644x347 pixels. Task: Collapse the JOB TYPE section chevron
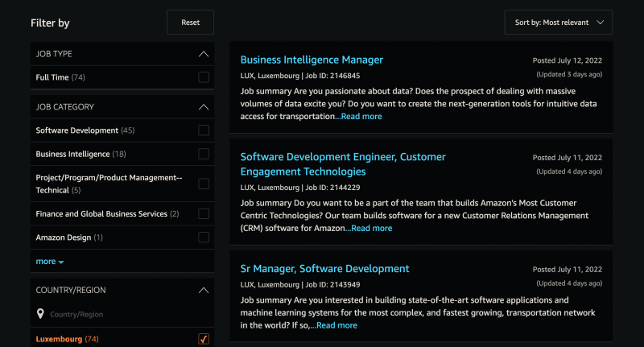click(204, 54)
